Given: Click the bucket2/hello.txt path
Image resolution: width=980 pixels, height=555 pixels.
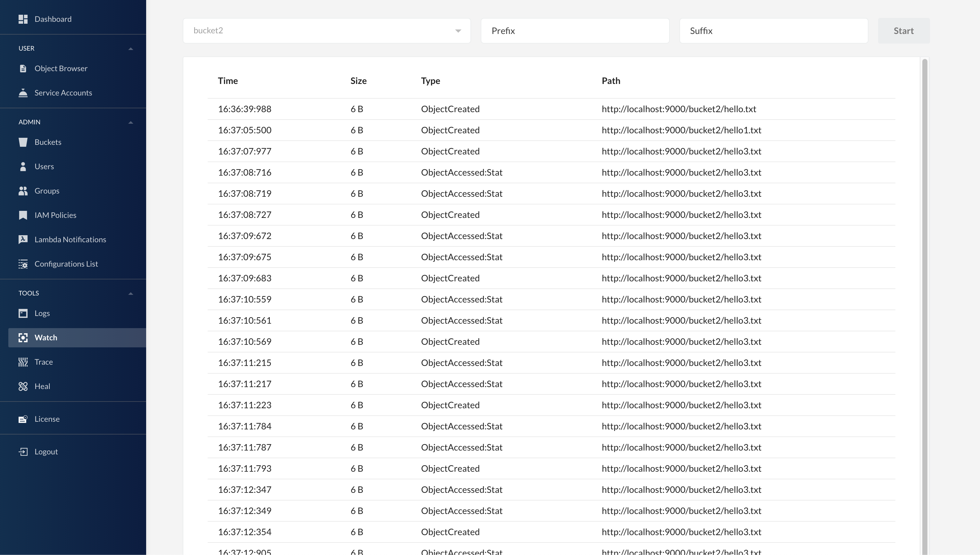Looking at the screenshot, I should point(679,109).
